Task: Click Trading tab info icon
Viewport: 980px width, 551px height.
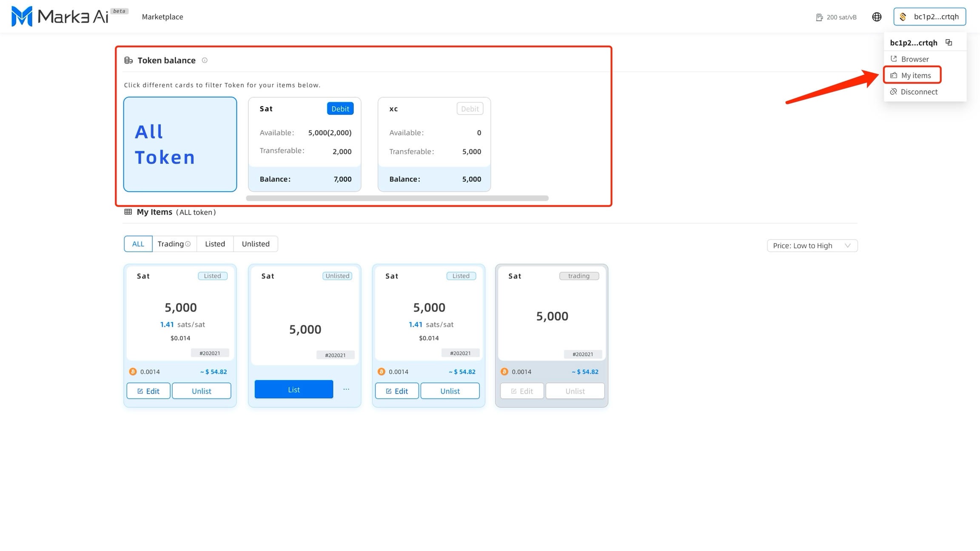Action: pos(188,244)
